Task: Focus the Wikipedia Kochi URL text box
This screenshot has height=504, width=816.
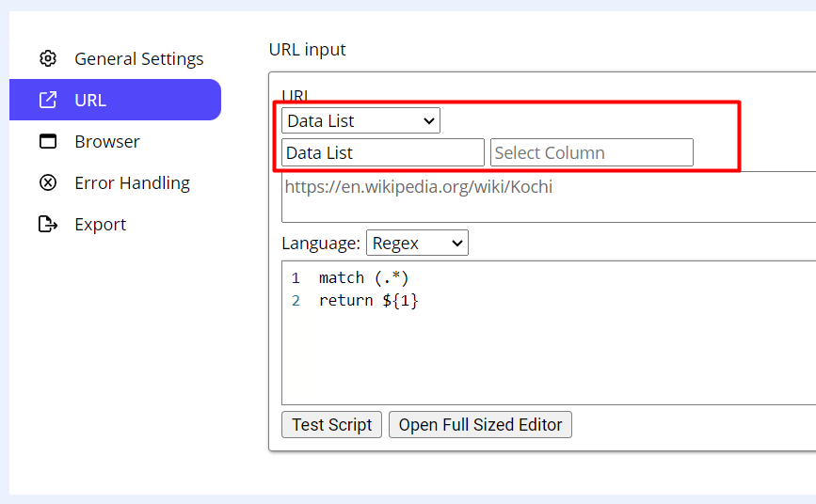Action: (549, 197)
